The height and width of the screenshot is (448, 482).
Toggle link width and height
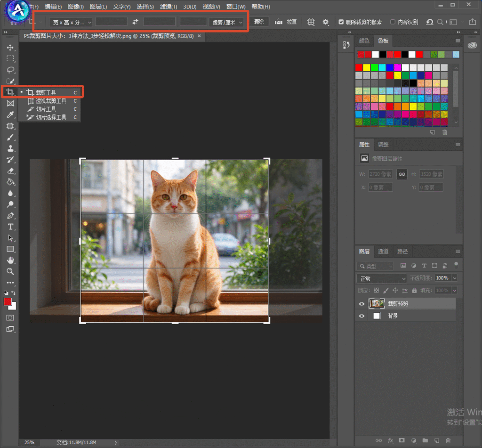[x=402, y=174]
